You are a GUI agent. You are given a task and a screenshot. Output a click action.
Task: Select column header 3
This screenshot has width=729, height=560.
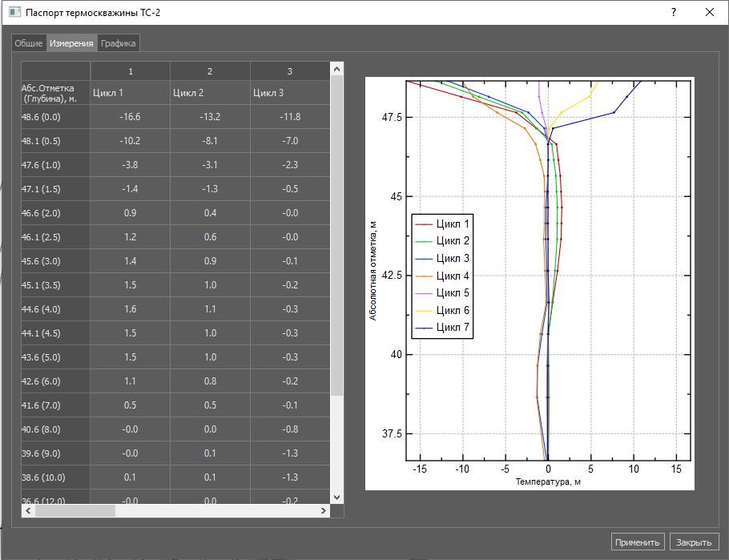(289, 71)
